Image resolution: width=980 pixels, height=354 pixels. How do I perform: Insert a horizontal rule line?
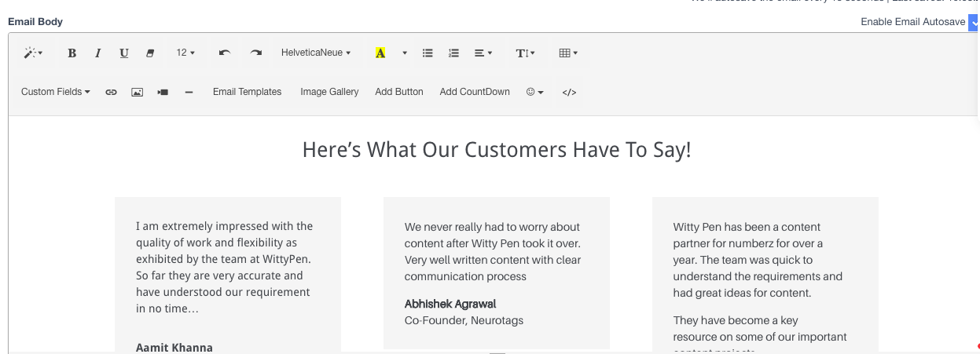pyautogui.click(x=189, y=92)
